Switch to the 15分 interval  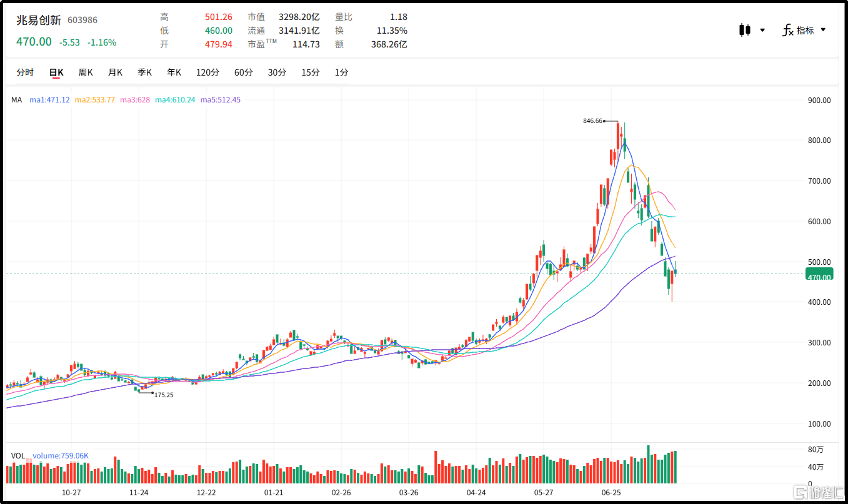311,72
